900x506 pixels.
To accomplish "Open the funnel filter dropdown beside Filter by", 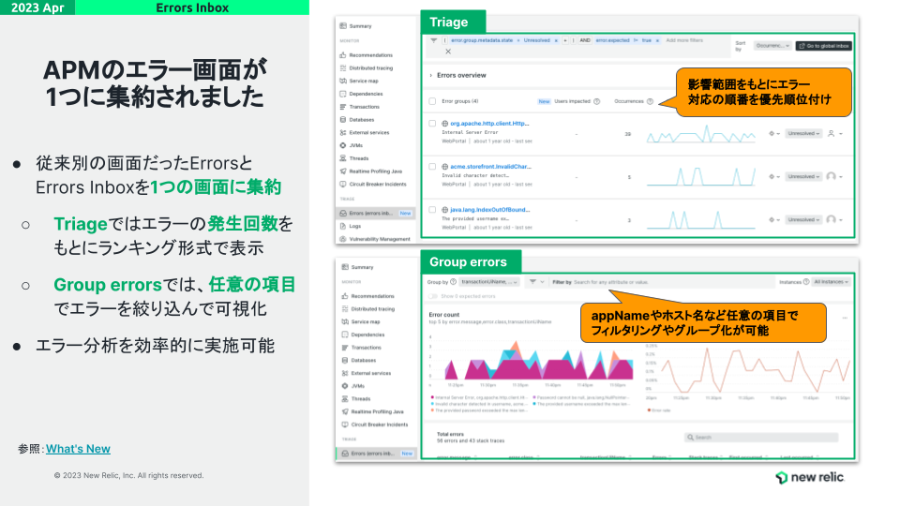I will click(x=536, y=282).
